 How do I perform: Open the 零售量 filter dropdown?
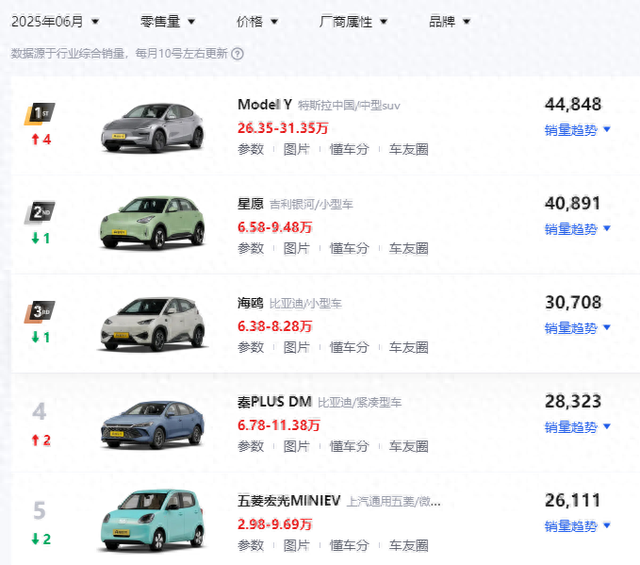pyautogui.click(x=167, y=22)
